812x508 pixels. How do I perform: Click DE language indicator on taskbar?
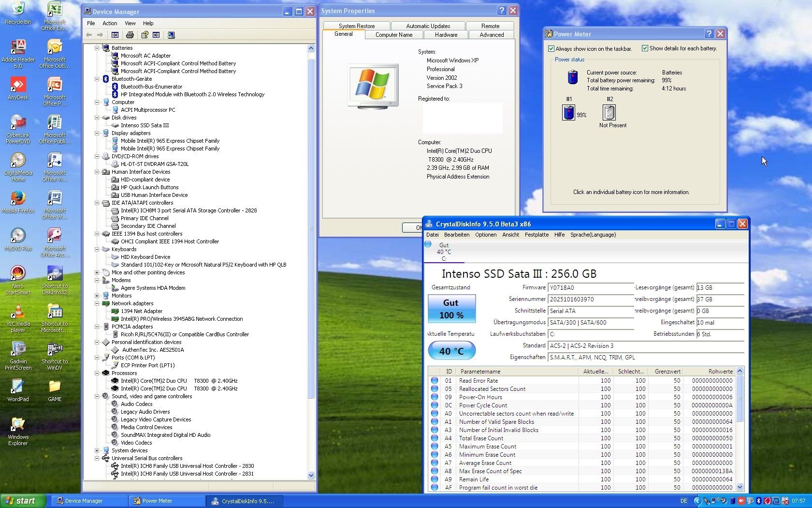point(683,501)
